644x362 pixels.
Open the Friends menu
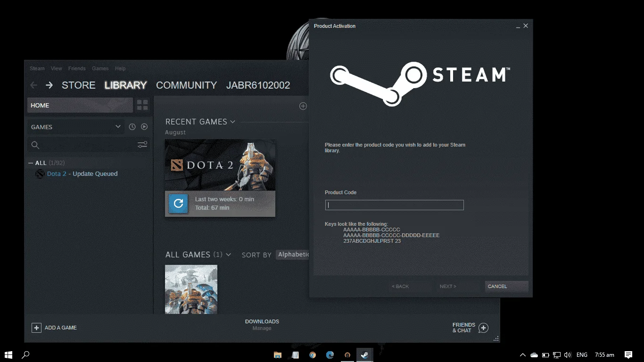pos(77,68)
